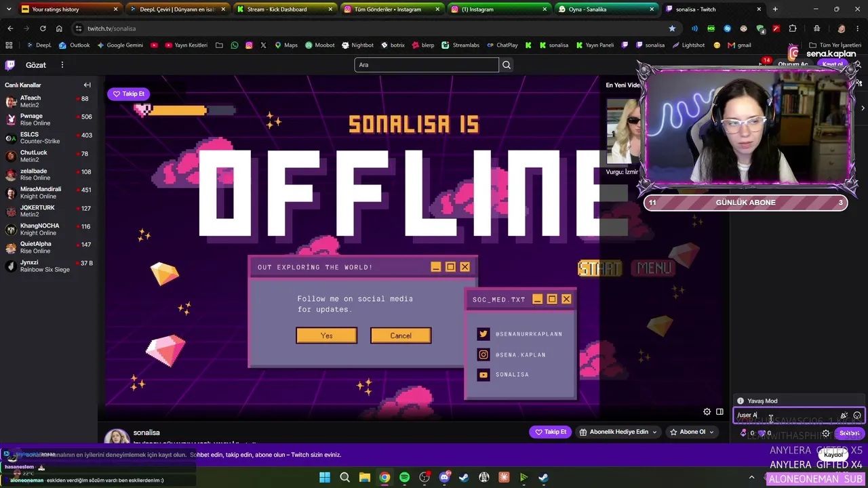Open the WhatsApp bookmark icon
The height and width of the screenshot is (488, 868).
click(x=235, y=45)
